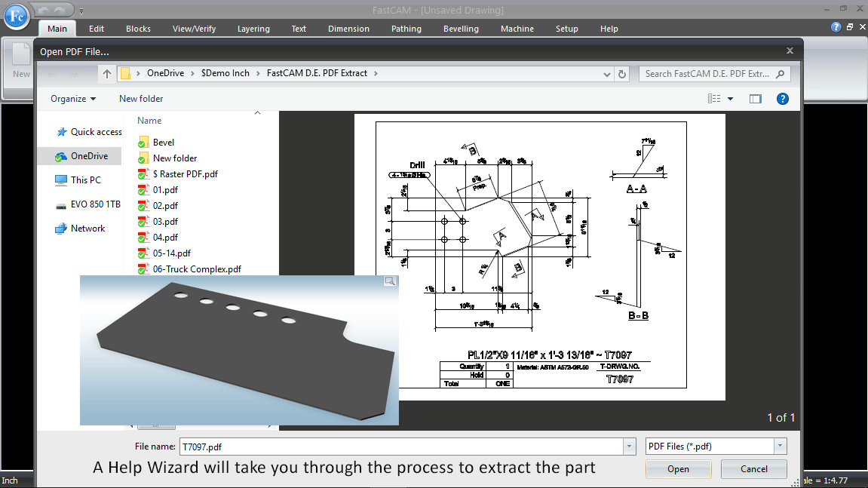Open the Pathing ribbon tab

[406, 29]
